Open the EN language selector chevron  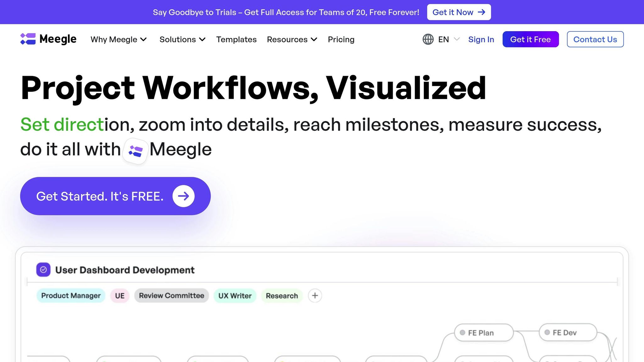(457, 39)
